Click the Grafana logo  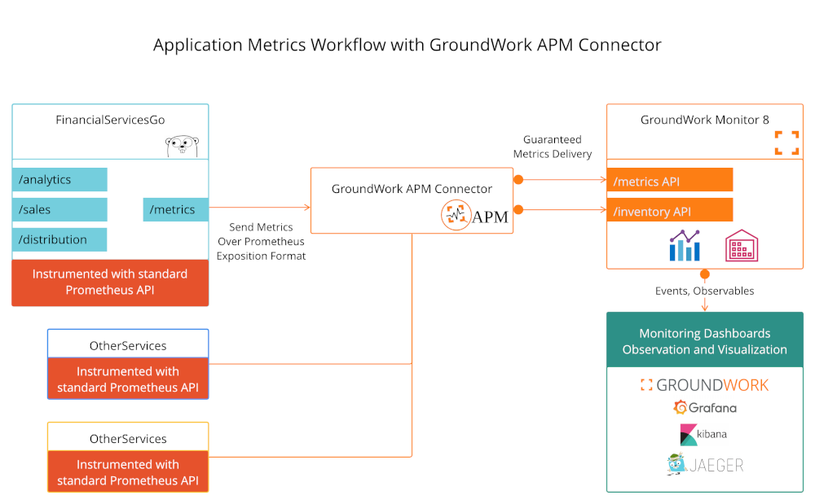click(705, 408)
